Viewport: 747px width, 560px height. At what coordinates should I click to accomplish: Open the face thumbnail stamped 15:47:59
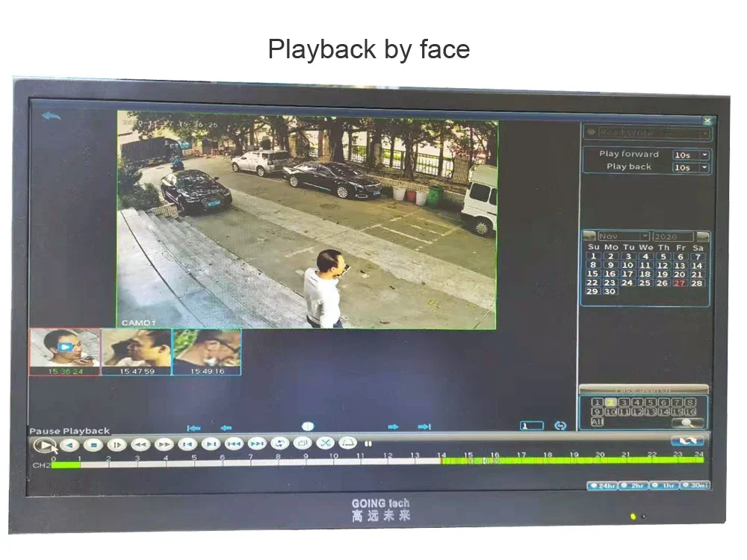(136, 352)
